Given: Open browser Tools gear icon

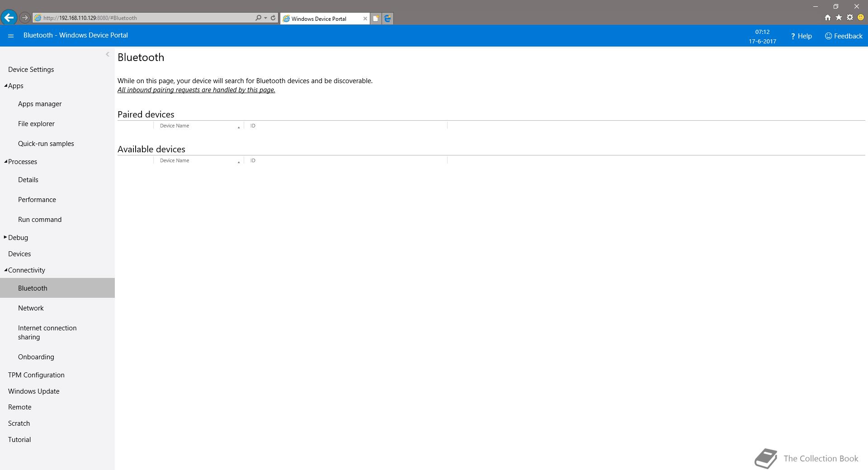Looking at the screenshot, I should pos(850,18).
